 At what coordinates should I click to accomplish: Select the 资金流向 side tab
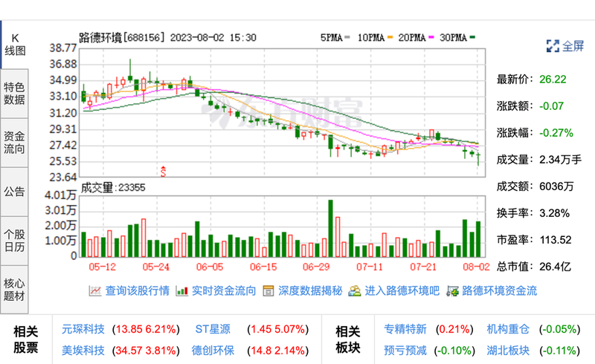15,142
